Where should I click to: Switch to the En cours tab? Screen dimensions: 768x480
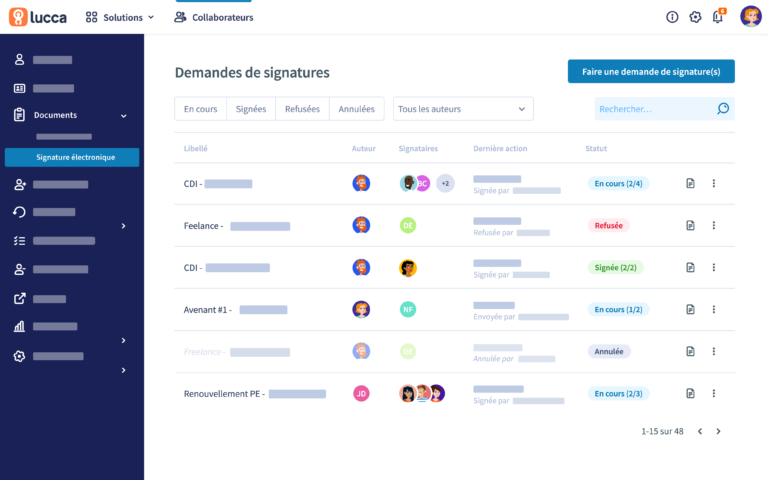point(200,109)
